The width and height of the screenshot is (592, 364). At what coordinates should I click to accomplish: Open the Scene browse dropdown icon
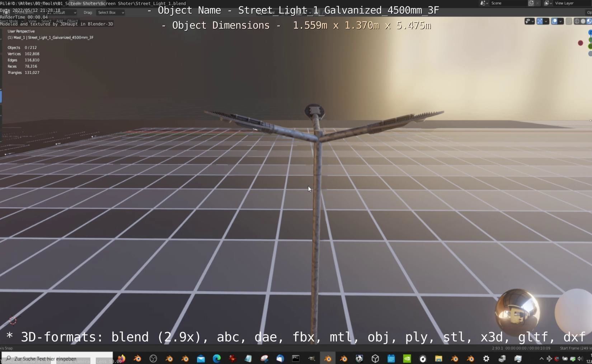484,3
